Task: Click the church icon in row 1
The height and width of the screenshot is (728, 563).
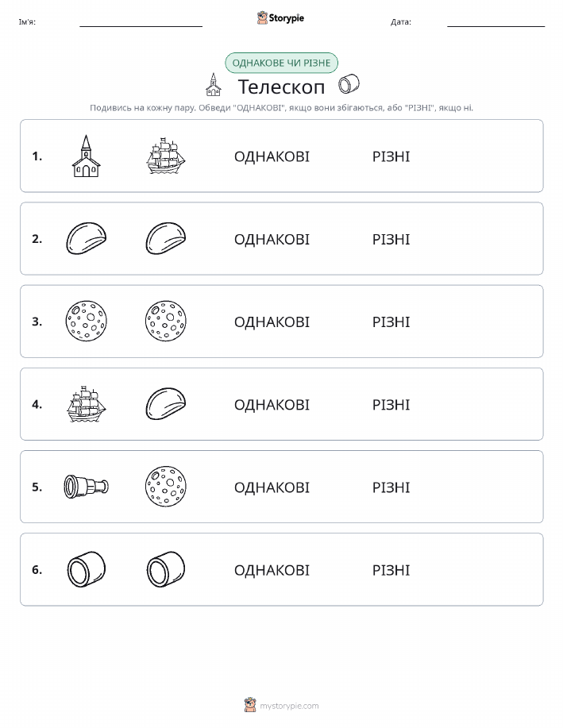Action: click(x=86, y=156)
